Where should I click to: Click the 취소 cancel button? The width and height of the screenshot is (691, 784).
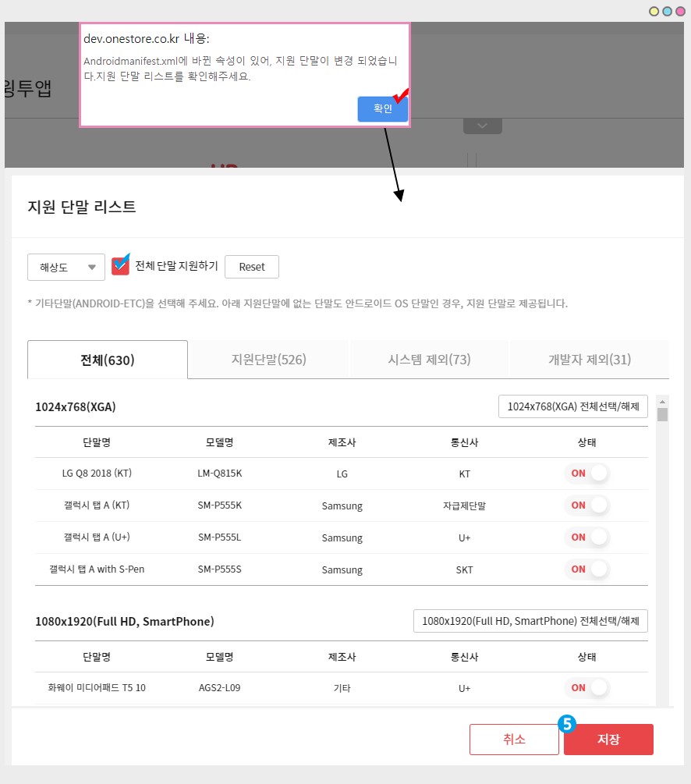point(514,739)
